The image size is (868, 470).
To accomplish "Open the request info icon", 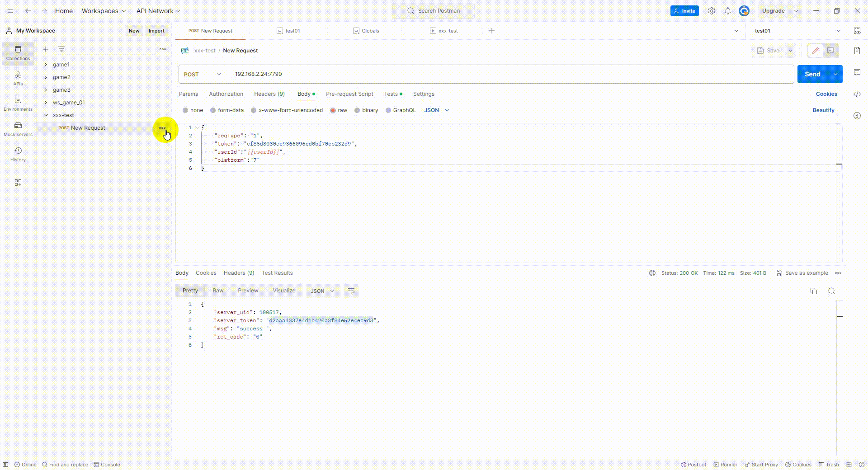I will point(857,116).
